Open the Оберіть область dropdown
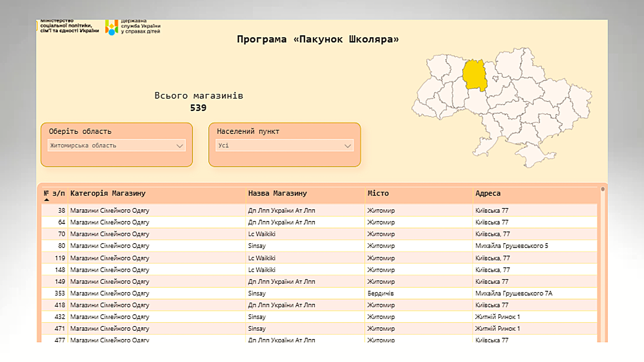 coord(116,145)
